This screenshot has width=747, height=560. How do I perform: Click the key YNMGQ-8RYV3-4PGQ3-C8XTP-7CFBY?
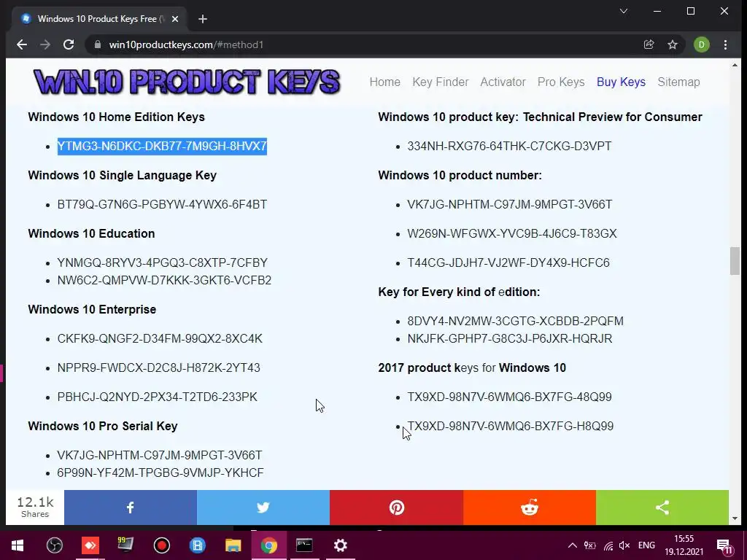[163, 262]
